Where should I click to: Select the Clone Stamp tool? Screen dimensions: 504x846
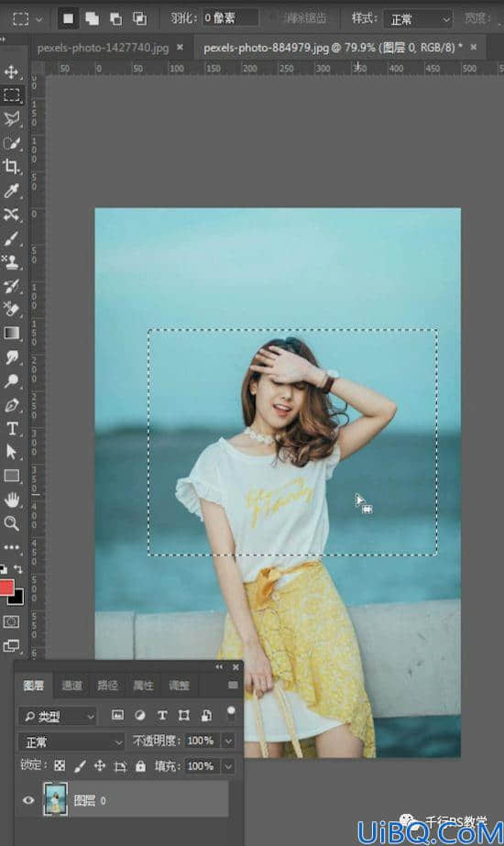point(11,261)
